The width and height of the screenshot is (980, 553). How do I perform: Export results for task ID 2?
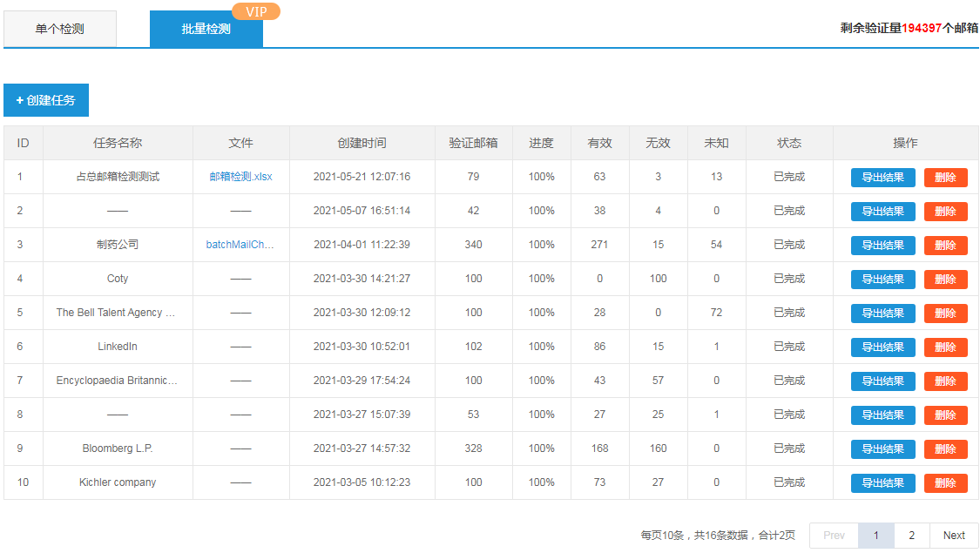(x=882, y=212)
